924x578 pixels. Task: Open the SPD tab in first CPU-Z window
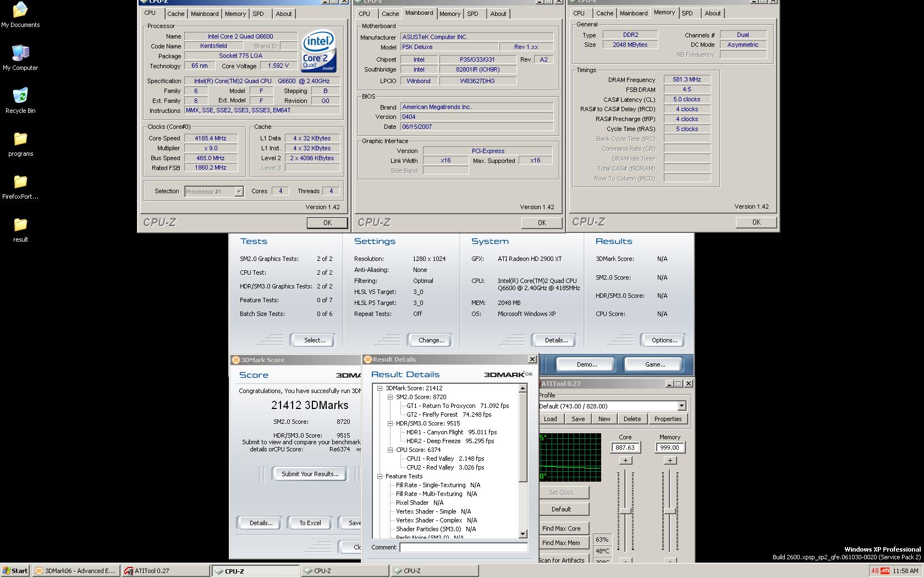(x=258, y=14)
